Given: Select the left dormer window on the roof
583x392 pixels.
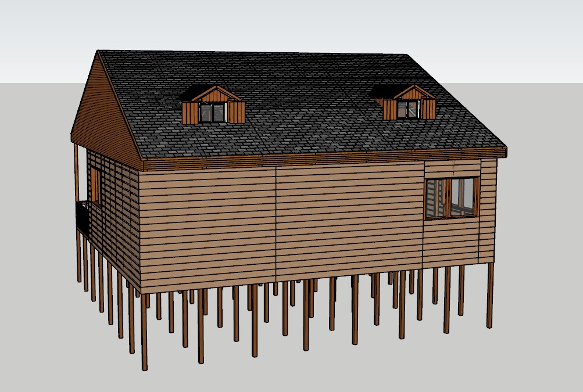Looking at the screenshot, I should point(213,113).
